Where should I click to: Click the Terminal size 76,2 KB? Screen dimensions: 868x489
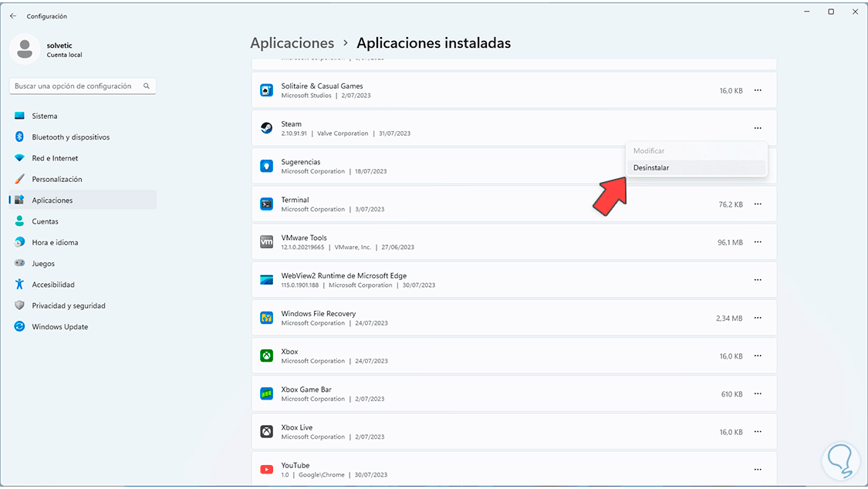pyautogui.click(x=731, y=204)
